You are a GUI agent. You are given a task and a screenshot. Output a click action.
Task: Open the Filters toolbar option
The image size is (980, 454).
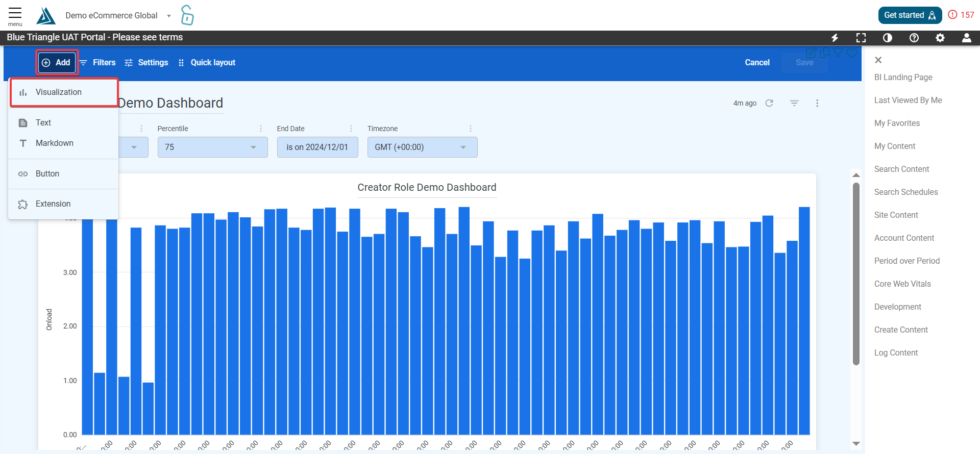pyautogui.click(x=98, y=62)
